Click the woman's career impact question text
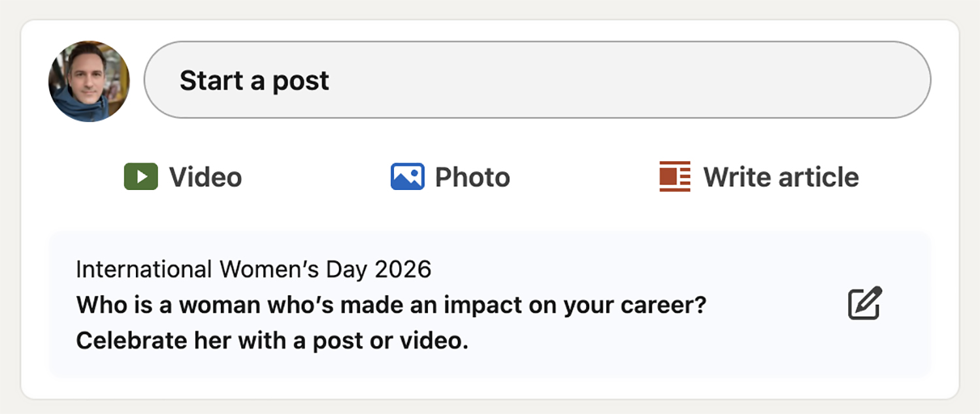Screen dimensions: 980x414 click(x=391, y=304)
